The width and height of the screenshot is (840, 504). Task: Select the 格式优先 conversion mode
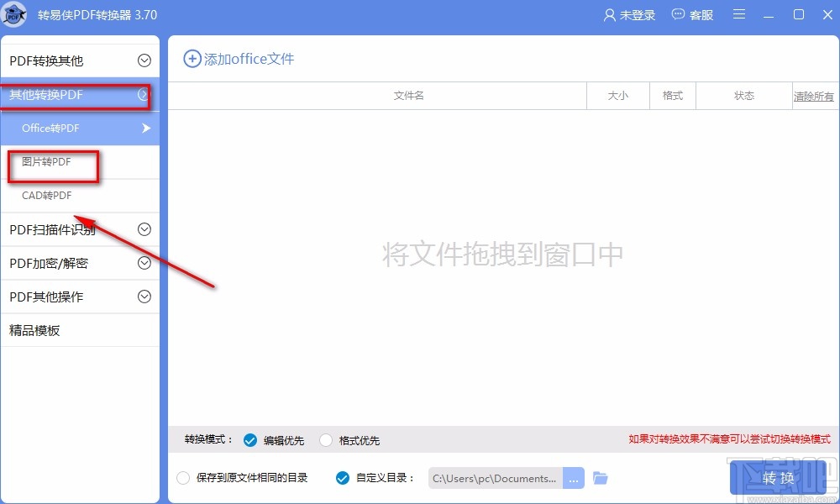tap(325, 439)
